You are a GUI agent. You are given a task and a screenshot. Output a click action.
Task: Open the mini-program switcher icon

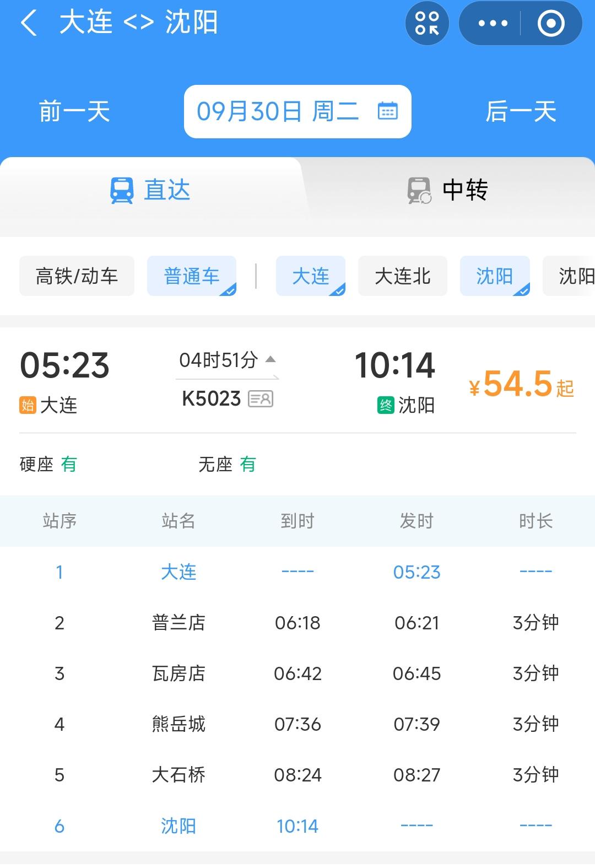[x=427, y=23]
